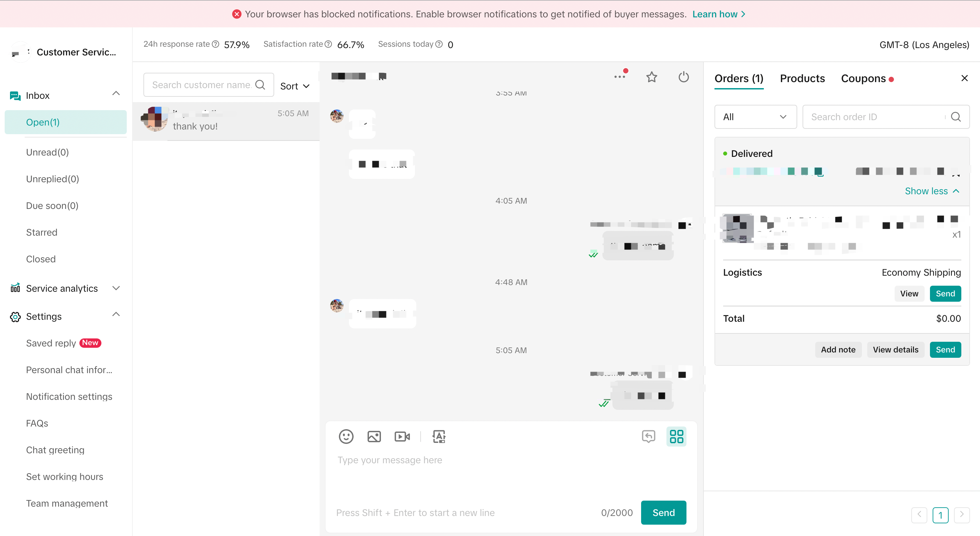Viewport: 980px width, 536px height.
Task: Click the video attachment icon
Action: pyautogui.click(x=402, y=436)
